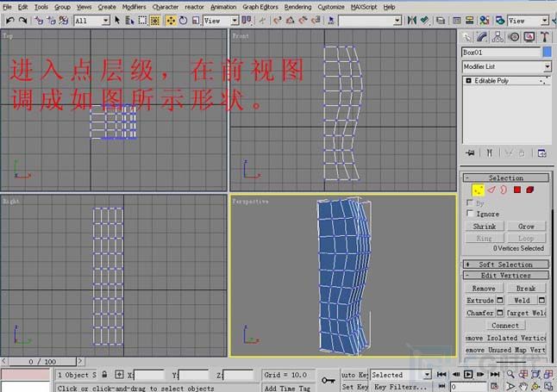This screenshot has width=557, height=392.
Task: Open the Modifiers menu
Action: coord(134,7)
